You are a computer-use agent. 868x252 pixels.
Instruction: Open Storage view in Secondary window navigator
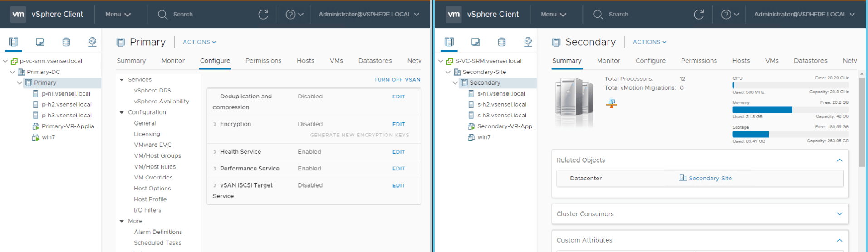click(x=501, y=42)
